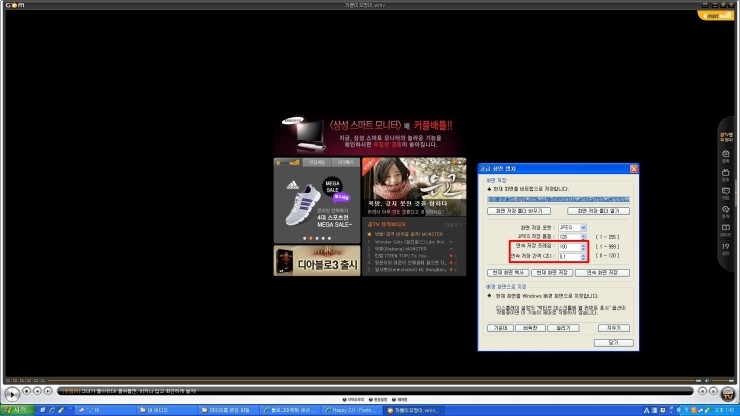Increase JPEG 저장 품질 with up arrow
This screenshot has width=740, height=416.
point(583,235)
